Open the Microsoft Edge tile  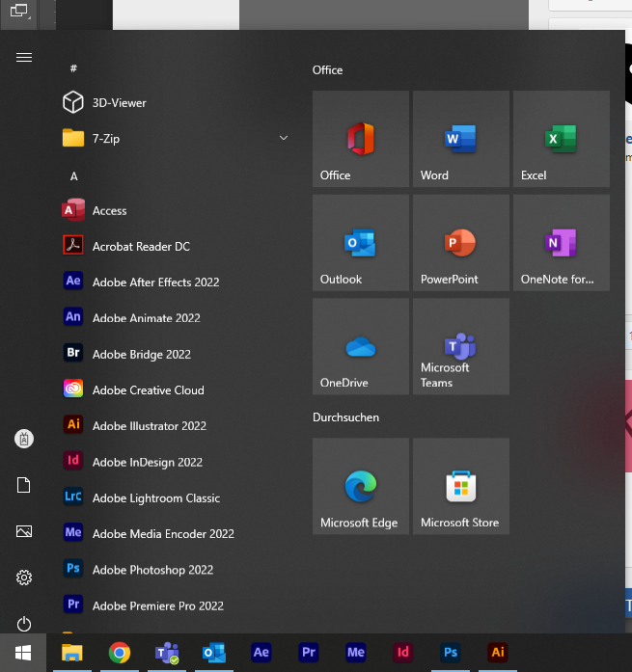tap(361, 487)
